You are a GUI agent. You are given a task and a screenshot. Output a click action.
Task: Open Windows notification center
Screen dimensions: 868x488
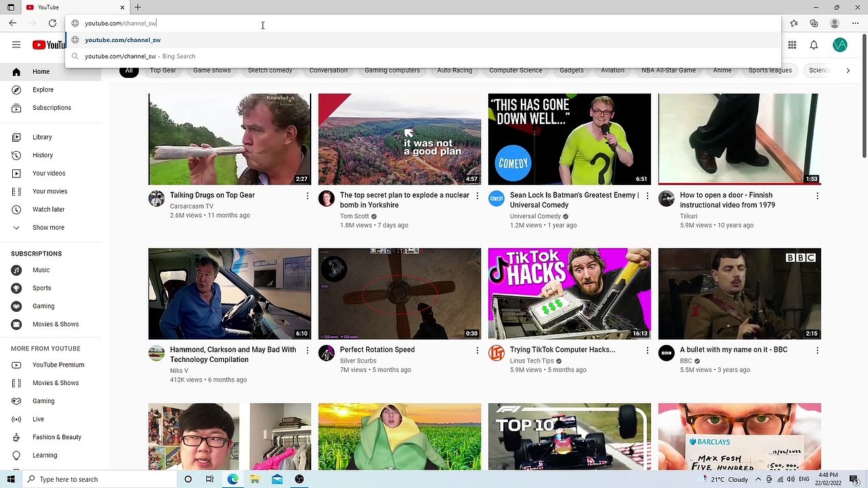tap(854, 479)
